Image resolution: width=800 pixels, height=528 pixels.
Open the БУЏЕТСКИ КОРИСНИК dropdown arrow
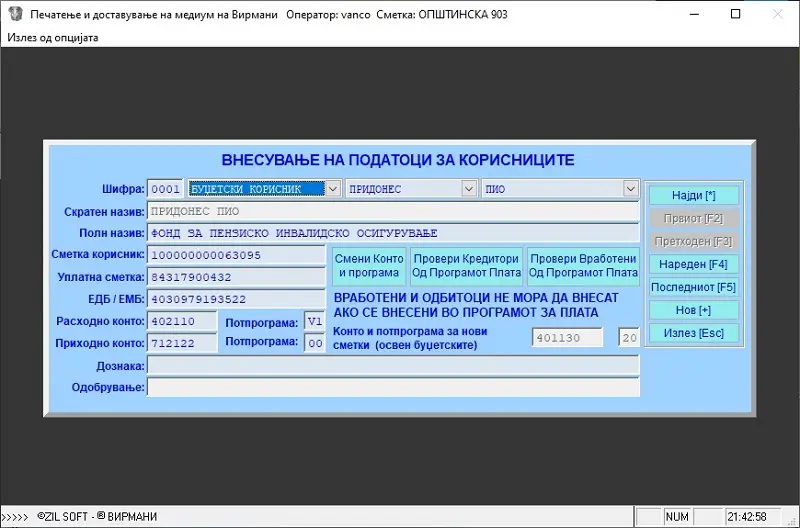click(333, 189)
